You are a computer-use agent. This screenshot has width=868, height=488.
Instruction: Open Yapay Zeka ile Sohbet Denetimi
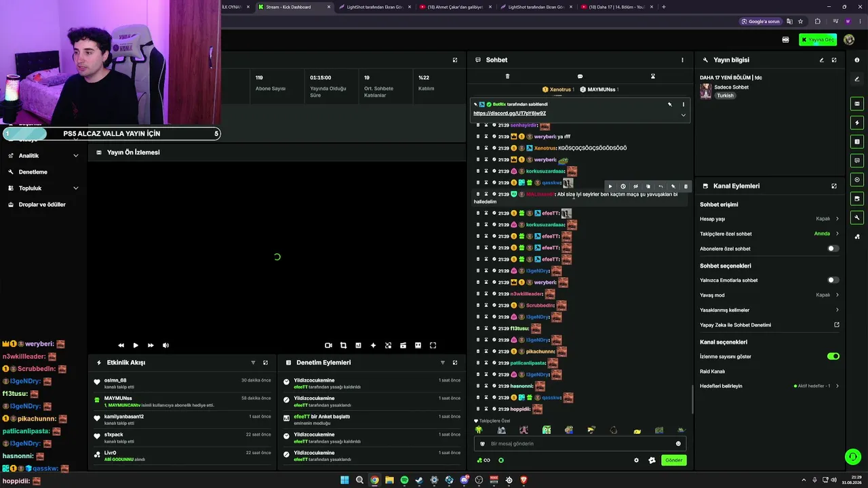[770, 325]
